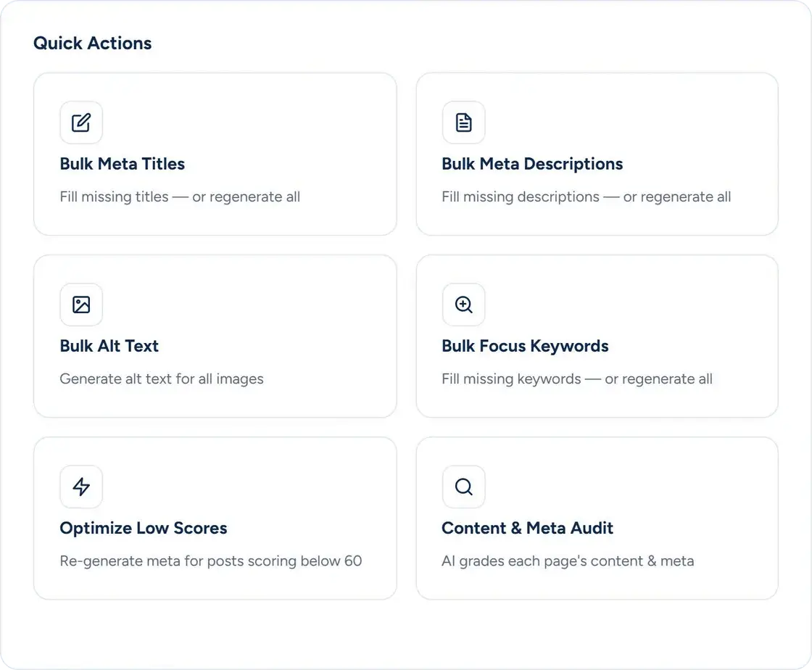This screenshot has height=670, width=812.
Task: Click the magnifier-plus icon for Bulk Focus Keywords
Action: [x=463, y=305]
